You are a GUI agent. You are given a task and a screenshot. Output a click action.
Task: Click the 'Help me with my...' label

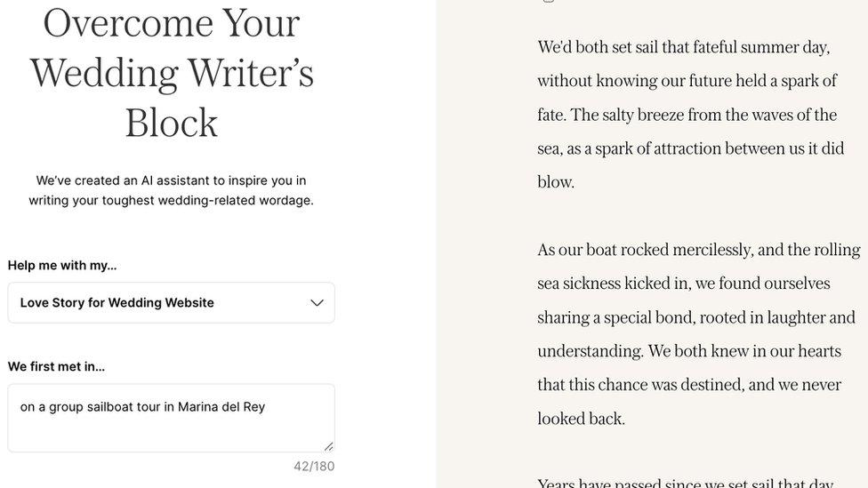[x=62, y=266]
